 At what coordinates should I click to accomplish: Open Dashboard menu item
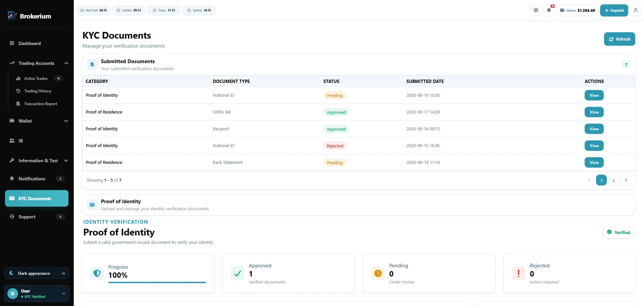point(37,43)
